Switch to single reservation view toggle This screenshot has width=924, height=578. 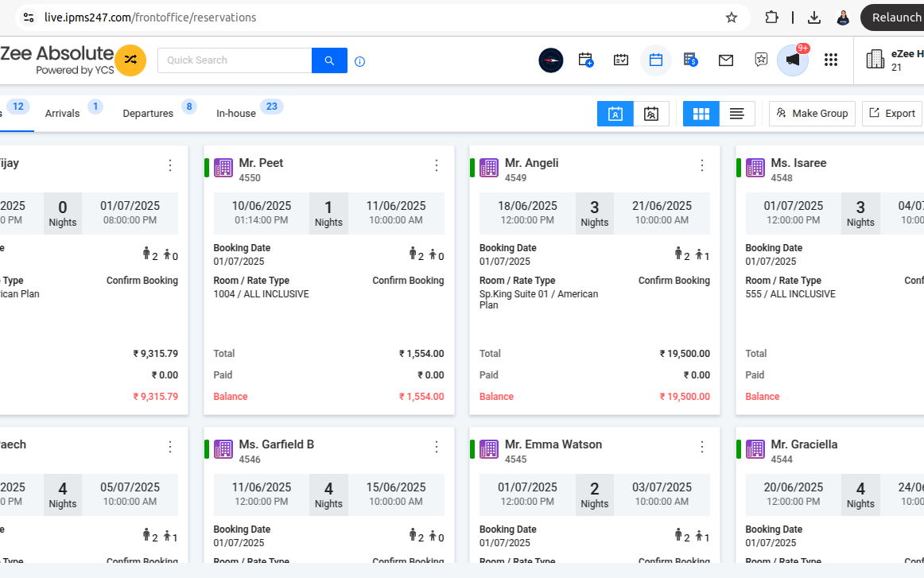tap(615, 114)
